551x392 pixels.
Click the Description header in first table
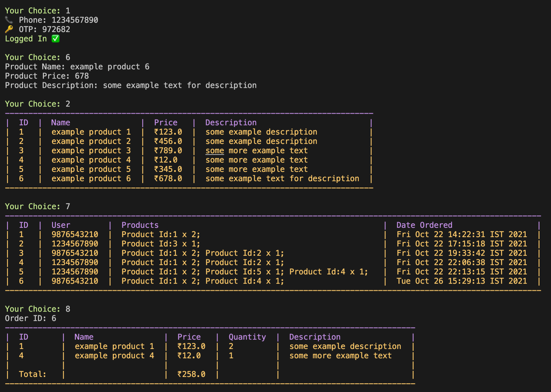(231, 123)
